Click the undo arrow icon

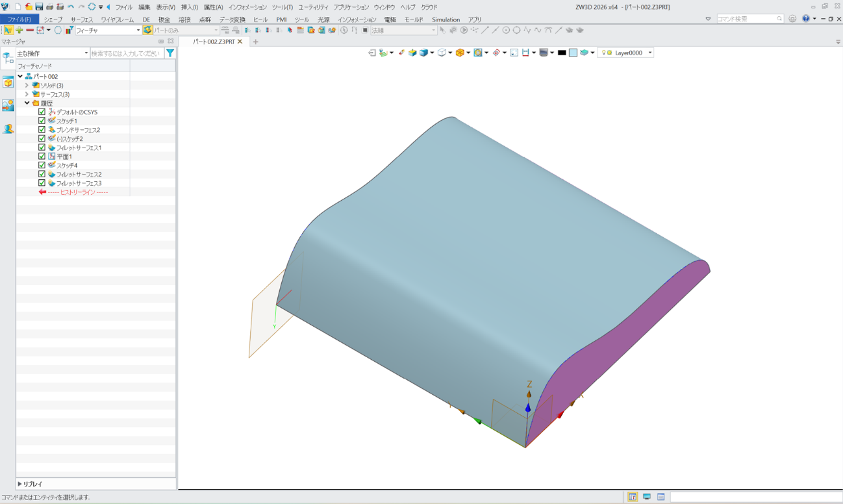(x=71, y=6)
